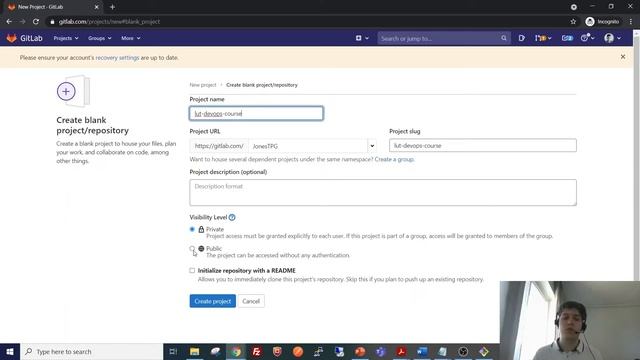The height and width of the screenshot is (360, 640).
Task: Click the New project breadcrumb
Action: (203, 85)
